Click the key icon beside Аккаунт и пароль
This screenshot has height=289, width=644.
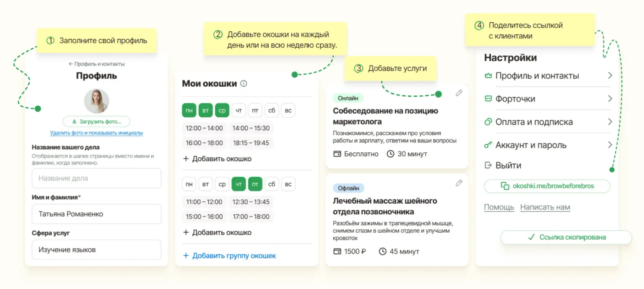tap(488, 145)
